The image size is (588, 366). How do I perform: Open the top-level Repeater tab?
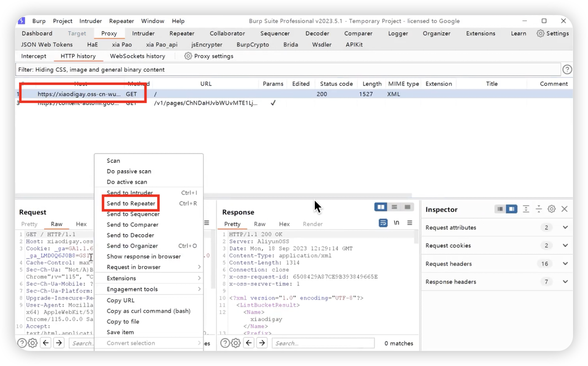coord(182,33)
